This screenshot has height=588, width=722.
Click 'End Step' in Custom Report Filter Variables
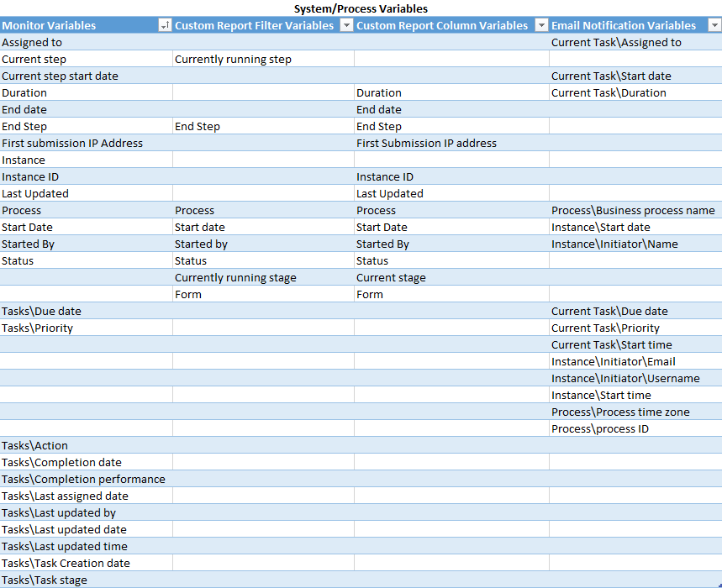click(x=263, y=126)
